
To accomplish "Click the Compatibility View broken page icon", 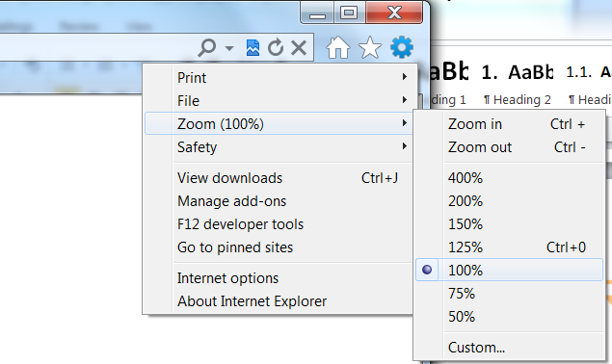I will tap(253, 47).
